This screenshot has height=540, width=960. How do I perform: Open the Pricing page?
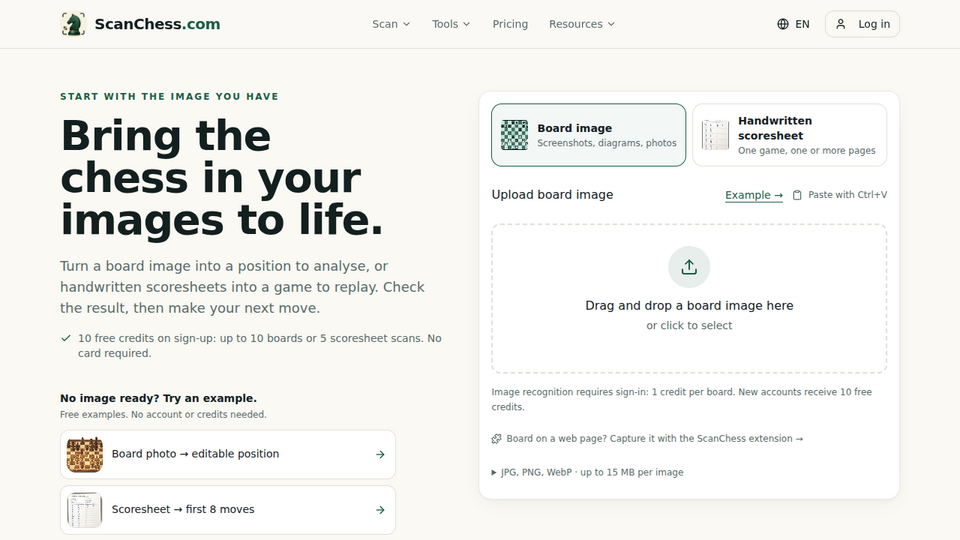coord(510,24)
